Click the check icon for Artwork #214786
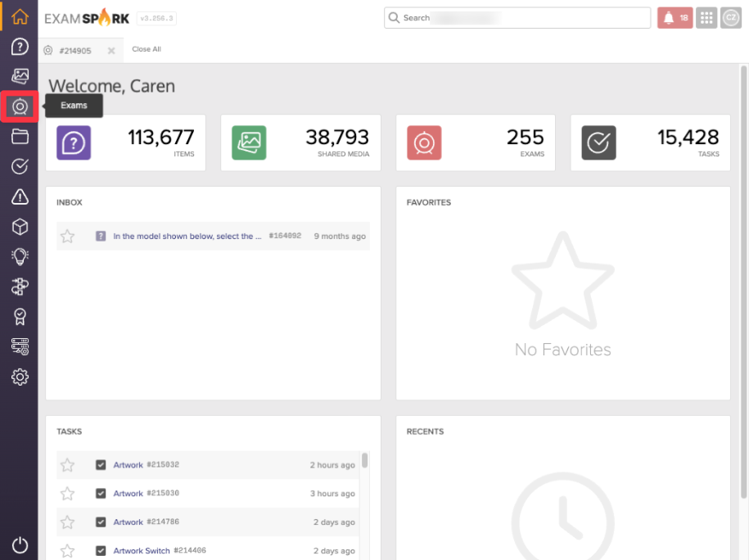This screenshot has height=560, width=749. 101,522
